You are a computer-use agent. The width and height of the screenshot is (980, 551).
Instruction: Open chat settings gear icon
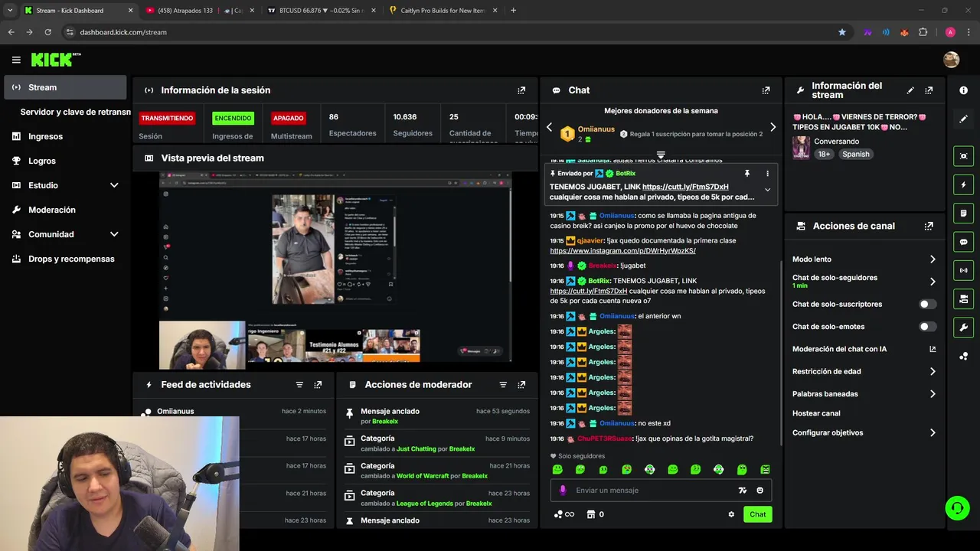tap(731, 514)
